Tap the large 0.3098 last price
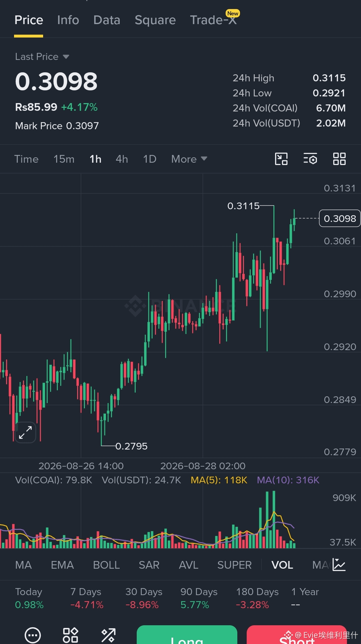This screenshot has width=361, height=644. click(x=56, y=82)
